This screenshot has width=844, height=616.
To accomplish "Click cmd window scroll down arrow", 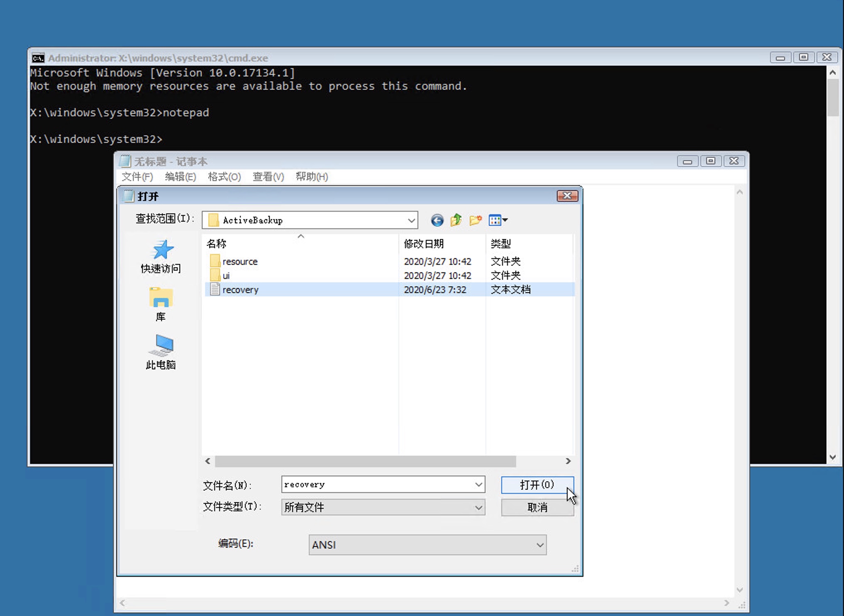I will coord(832,457).
